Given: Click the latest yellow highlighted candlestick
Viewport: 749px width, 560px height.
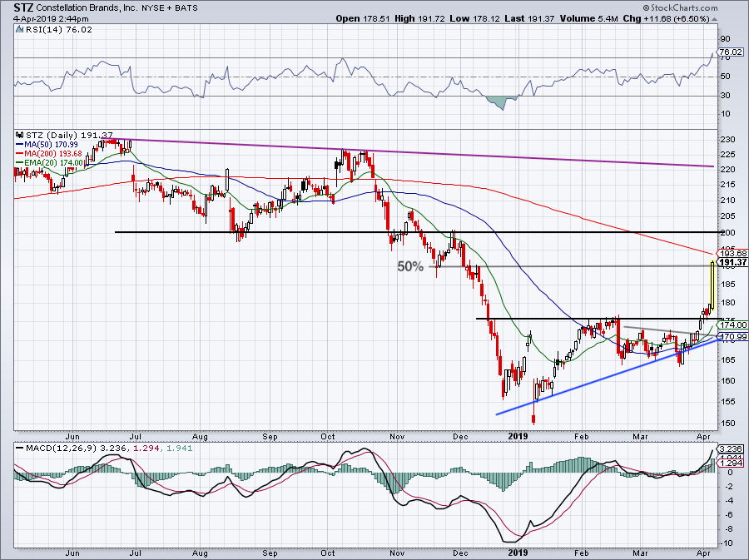Looking at the screenshot, I should (x=712, y=285).
